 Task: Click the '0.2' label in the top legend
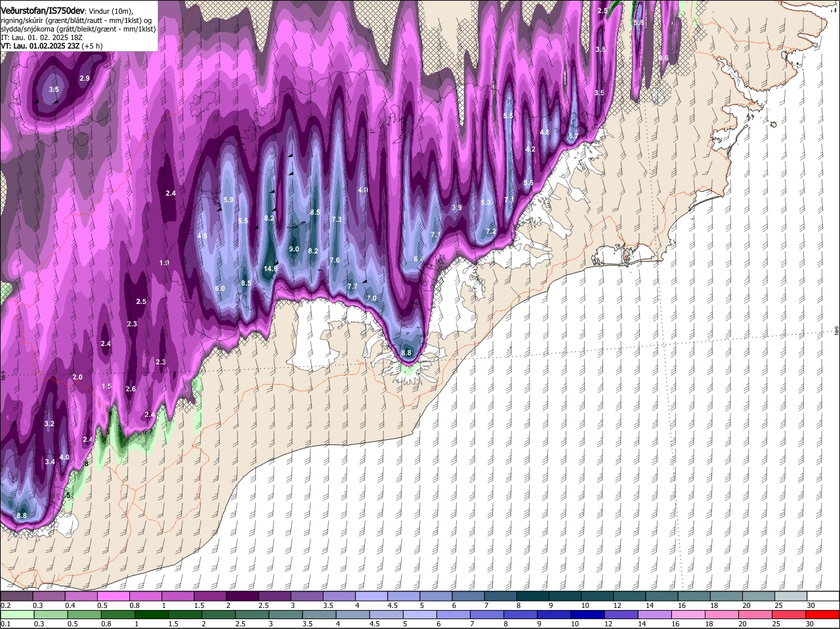5,605
